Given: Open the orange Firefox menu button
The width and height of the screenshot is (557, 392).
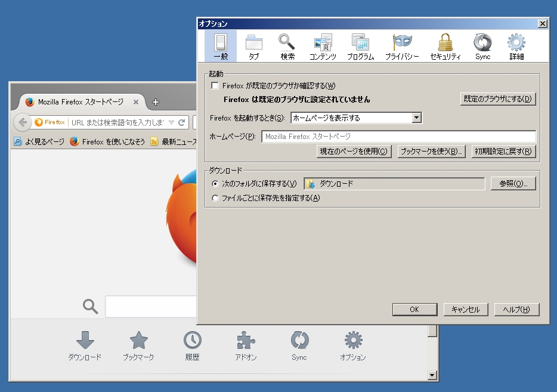Looking at the screenshot, I should pyautogui.click(x=49, y=122).
